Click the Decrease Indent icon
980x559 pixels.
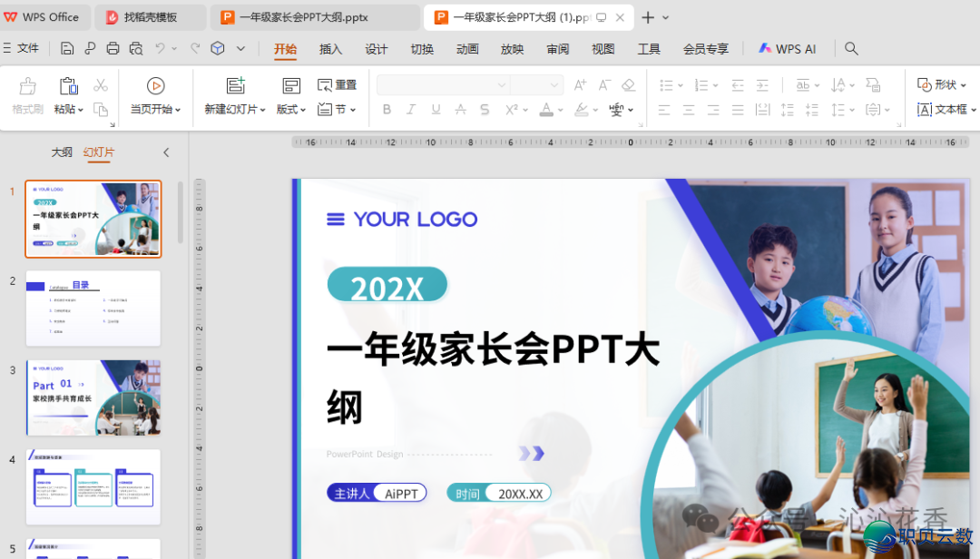pos(738,85)
